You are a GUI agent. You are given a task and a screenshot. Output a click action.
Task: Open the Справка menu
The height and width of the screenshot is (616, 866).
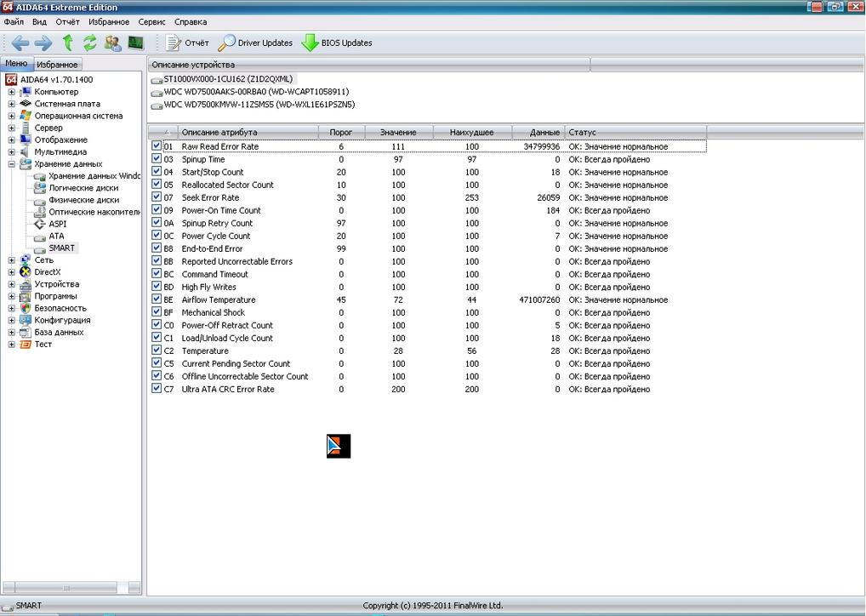(x=191, y=22)
